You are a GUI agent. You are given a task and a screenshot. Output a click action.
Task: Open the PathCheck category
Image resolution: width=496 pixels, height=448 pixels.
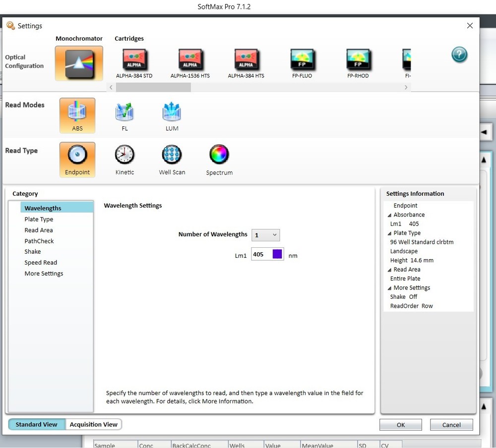(39, 241)
